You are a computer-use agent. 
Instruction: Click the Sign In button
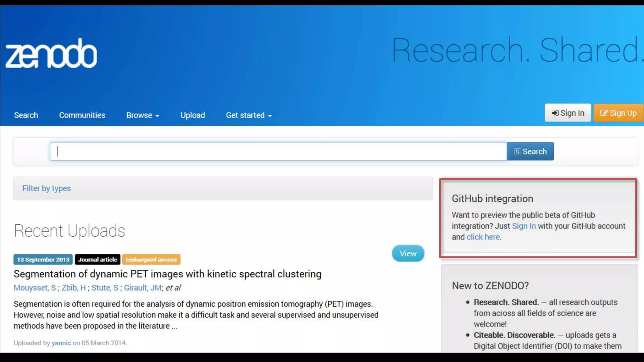[x=568, y=113]
